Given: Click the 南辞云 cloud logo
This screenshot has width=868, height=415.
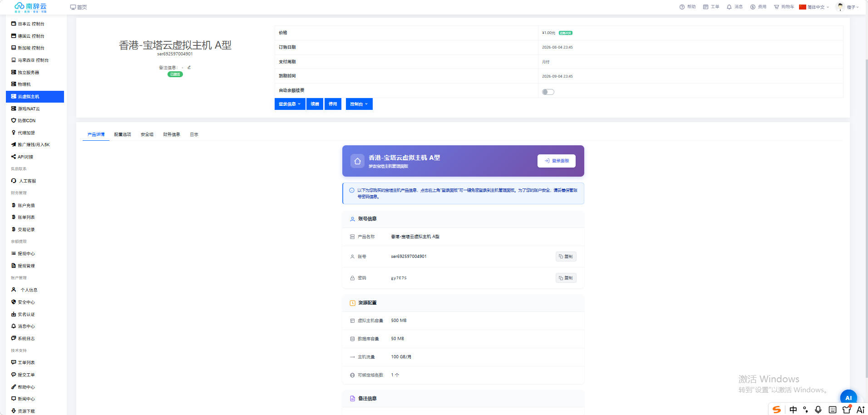Looking at the screenshot, I should [30, 7].
